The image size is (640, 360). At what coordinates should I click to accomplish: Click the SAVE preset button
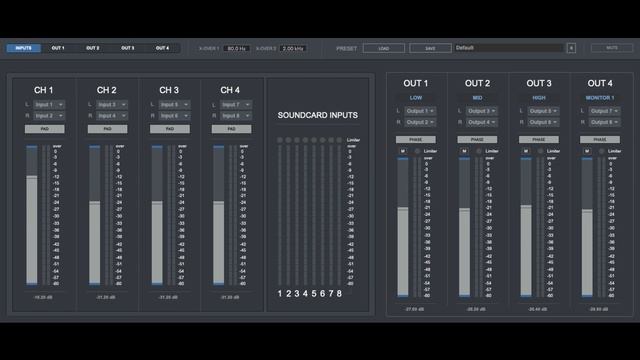(430, 48)
